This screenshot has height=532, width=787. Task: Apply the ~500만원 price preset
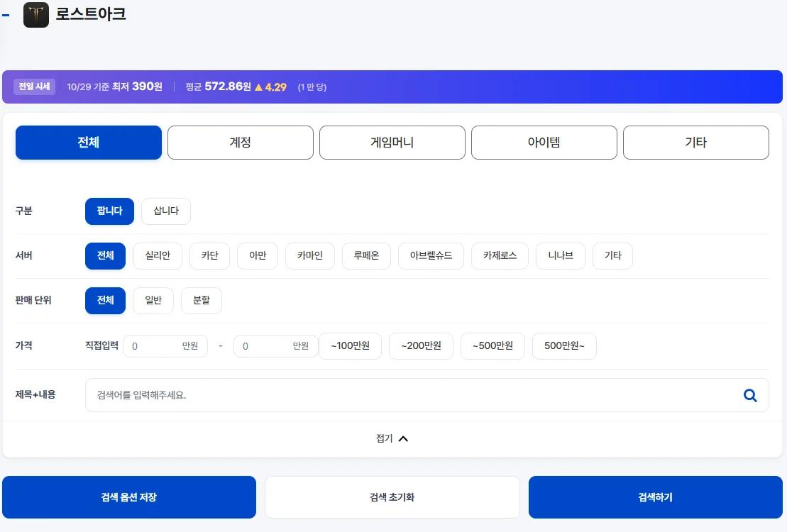pyautogui.click(x=493, y=346)
